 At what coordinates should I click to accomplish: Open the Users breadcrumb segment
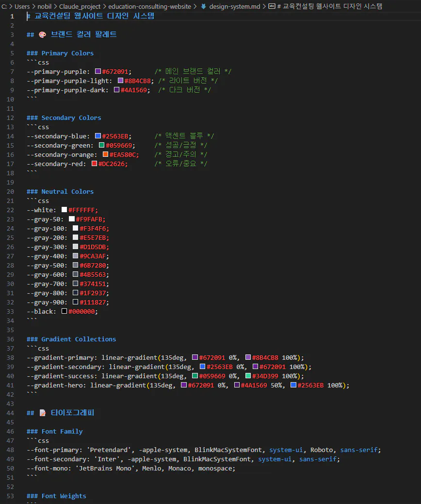coord(22,6)
